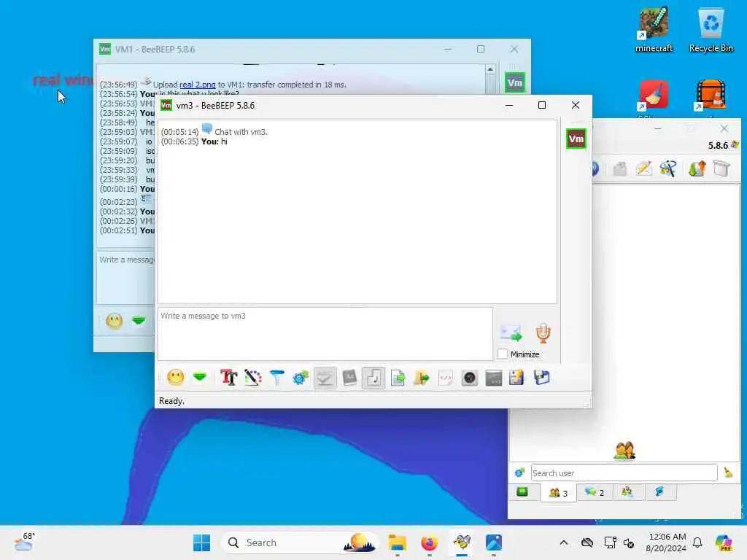Open the blue chat bubble tab
This screenshot has width=747, height=560.
(659, 492)
